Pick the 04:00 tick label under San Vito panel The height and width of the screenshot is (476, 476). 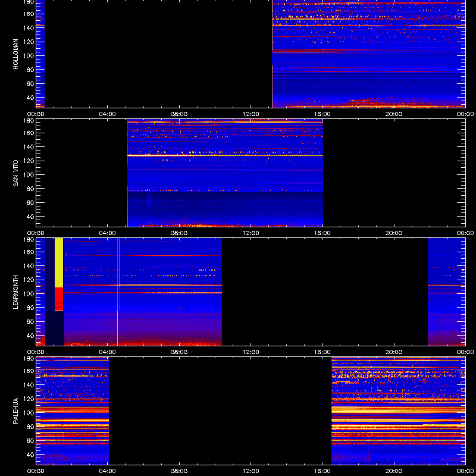(x=108, y=233)
